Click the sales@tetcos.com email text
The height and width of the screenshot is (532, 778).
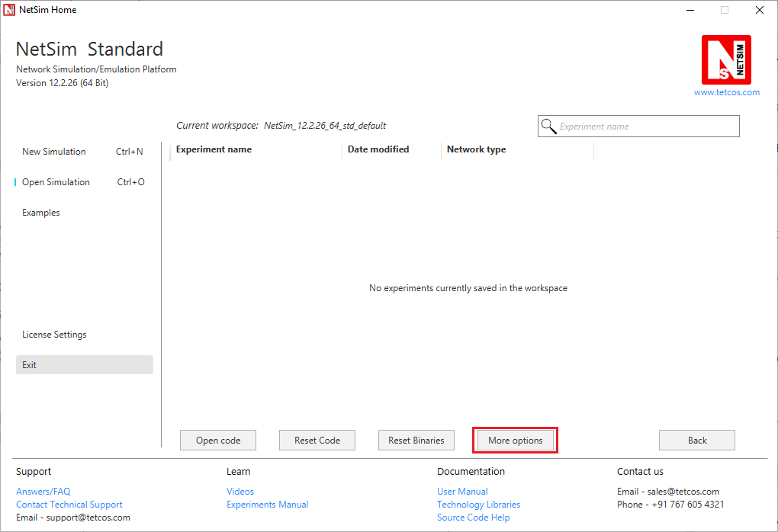pyautogui.click(x=683, y=492)
